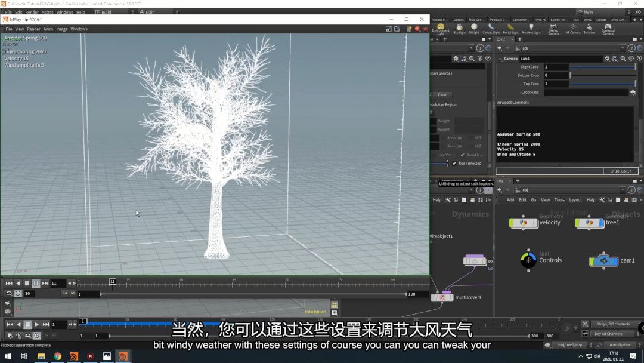Open network editor Layout menu

point(575,200)
